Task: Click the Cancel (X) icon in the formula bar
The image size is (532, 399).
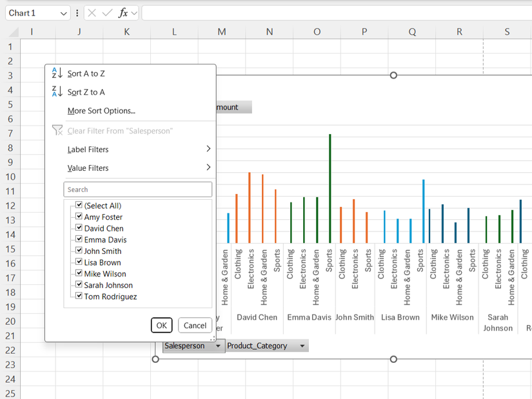Action: click(92, 12)
